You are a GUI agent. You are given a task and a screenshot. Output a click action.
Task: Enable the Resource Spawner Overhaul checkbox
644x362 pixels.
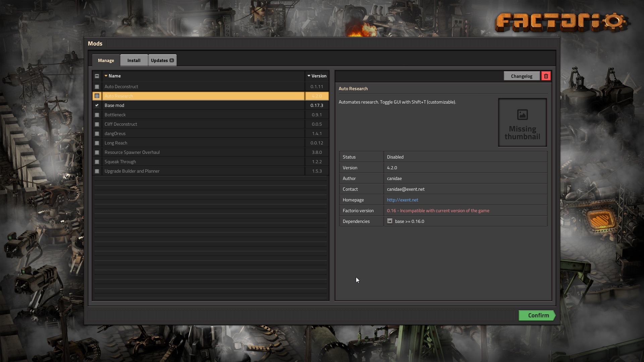pyautogui.click(x=97, y=153)
